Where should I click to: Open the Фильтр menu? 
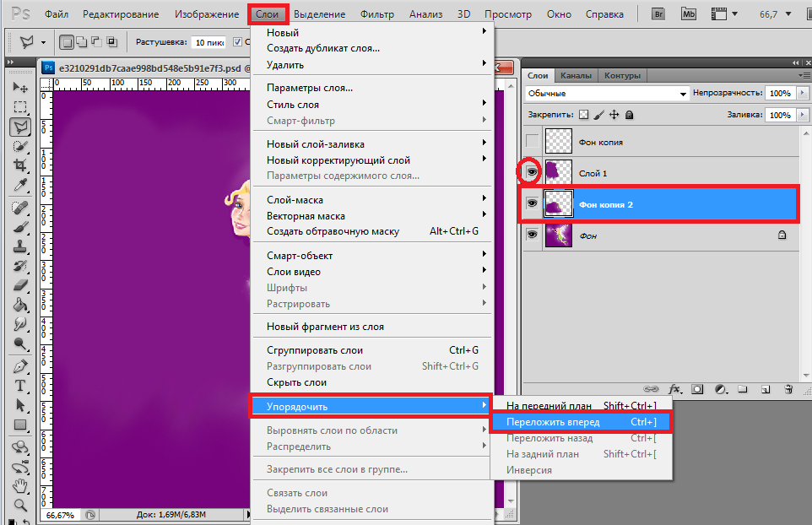[377, 14]
